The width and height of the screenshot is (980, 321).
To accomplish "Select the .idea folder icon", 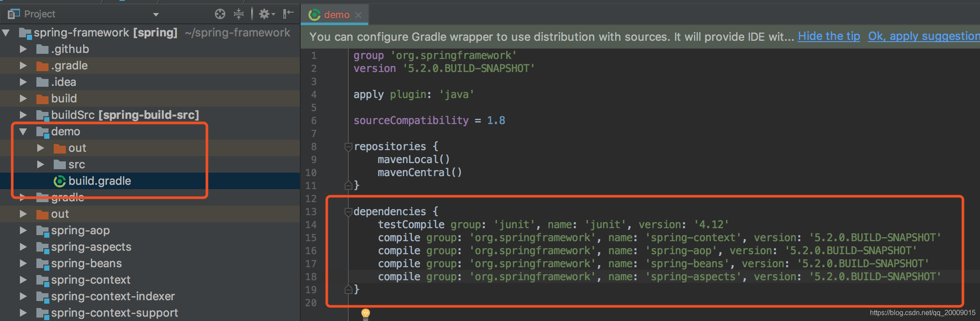I will pos(42,82).
